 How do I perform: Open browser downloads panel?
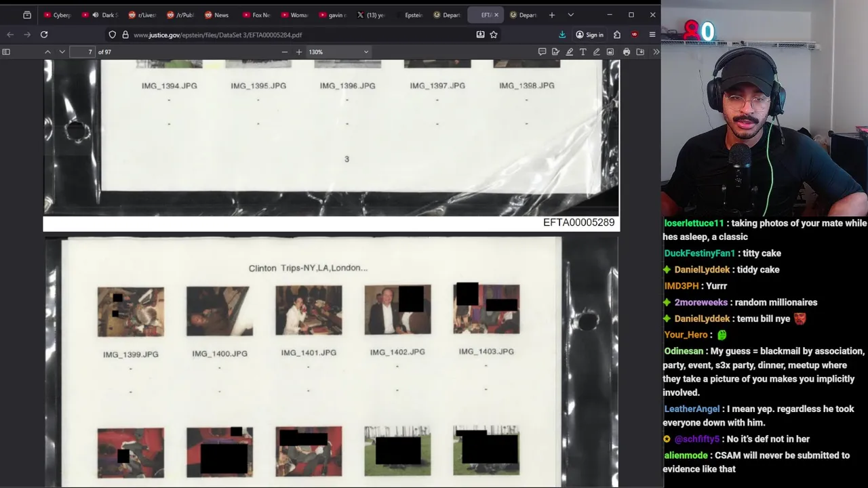[562, 35]
